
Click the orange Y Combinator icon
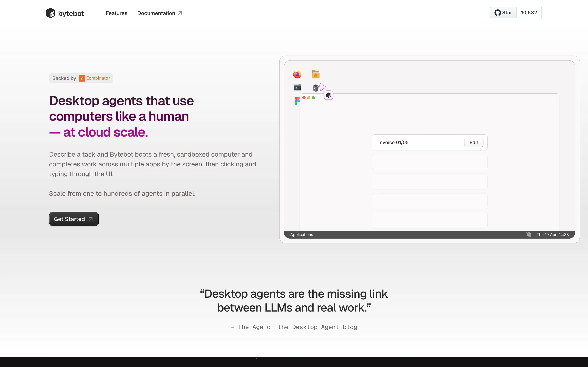pos(82,78)
